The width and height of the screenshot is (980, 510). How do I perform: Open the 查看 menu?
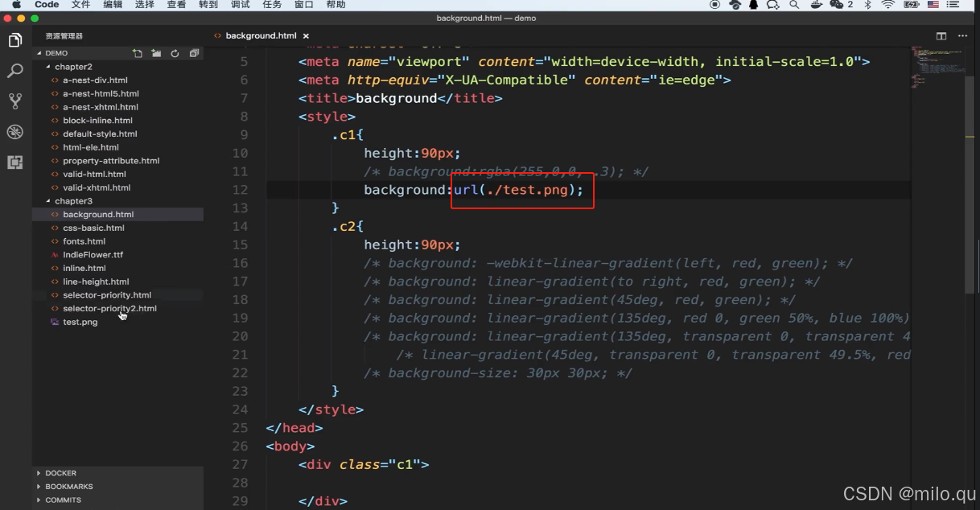(176, 5)
